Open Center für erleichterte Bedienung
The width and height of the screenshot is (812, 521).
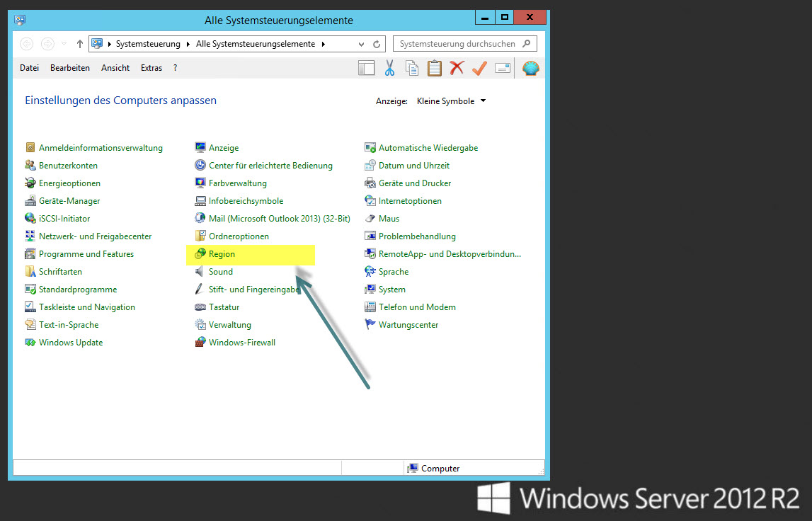270,165
